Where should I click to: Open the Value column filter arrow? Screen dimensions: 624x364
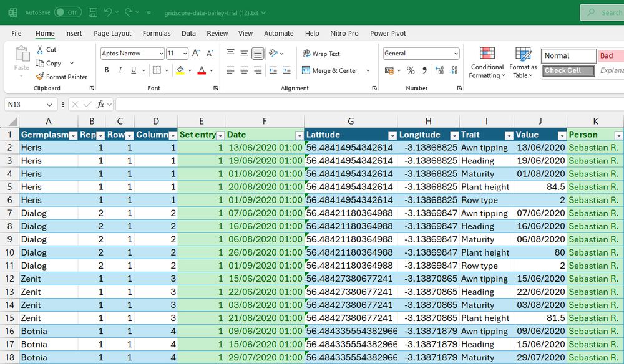[562, 135]
